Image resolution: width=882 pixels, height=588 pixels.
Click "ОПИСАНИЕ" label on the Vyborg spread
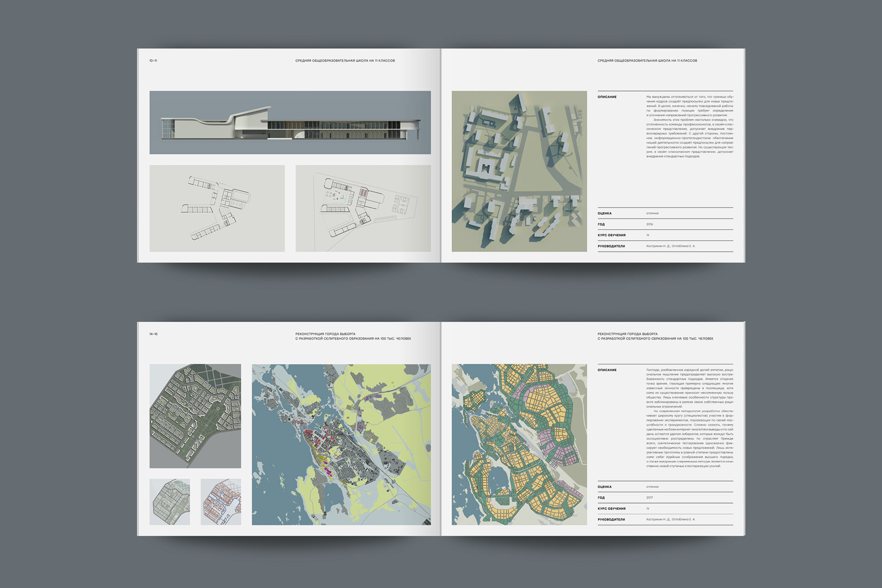click(x=607, y=370)
